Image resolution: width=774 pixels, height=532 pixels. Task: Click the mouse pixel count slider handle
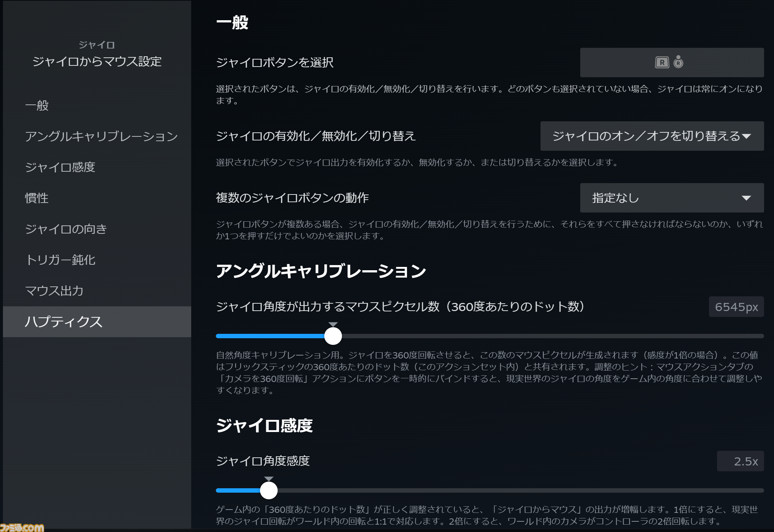(x=333, y=336)
